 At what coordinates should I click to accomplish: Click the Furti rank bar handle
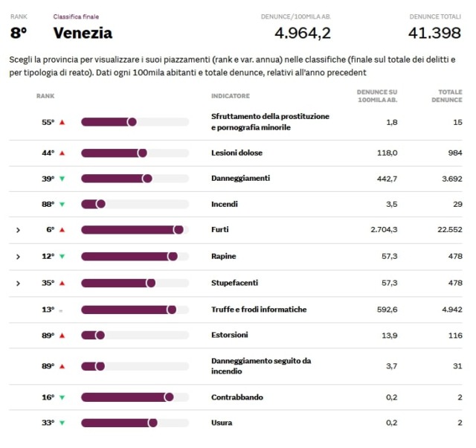[x=178, y=230]
